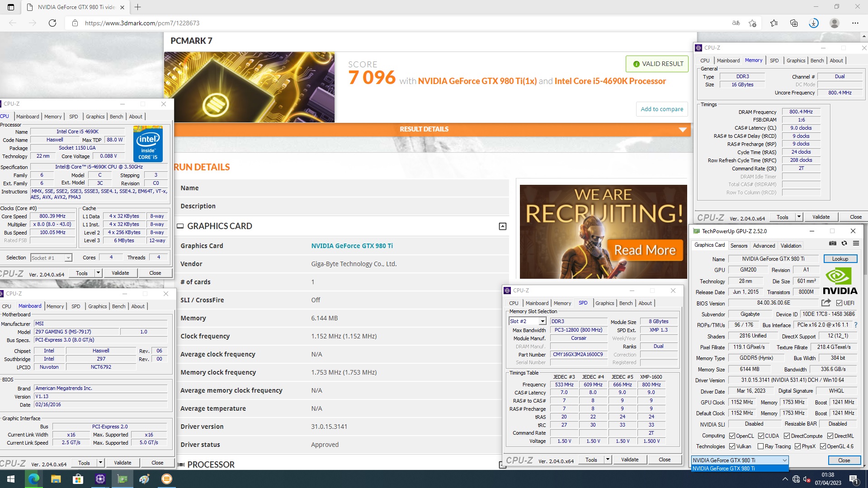Open Microsoft Edge from taskbar
The width and height of the screenshot is (868, 488).
coord(33,479)
